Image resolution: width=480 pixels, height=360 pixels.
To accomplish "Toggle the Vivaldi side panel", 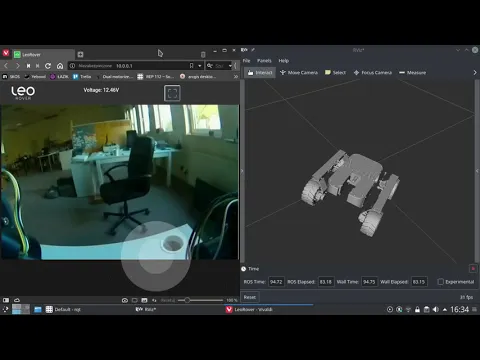I will [x=6, y=300].
